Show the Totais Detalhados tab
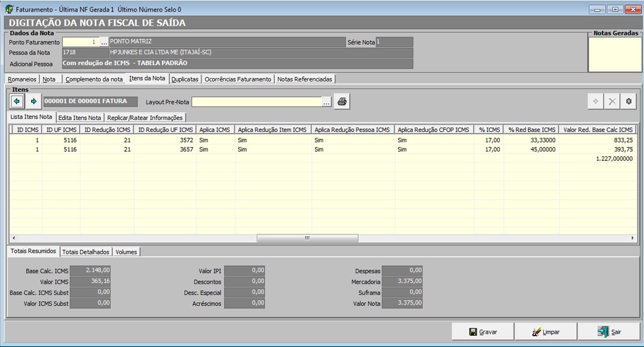Image resolution: width=644 pixels, height=347 pixels. [86, 252]
